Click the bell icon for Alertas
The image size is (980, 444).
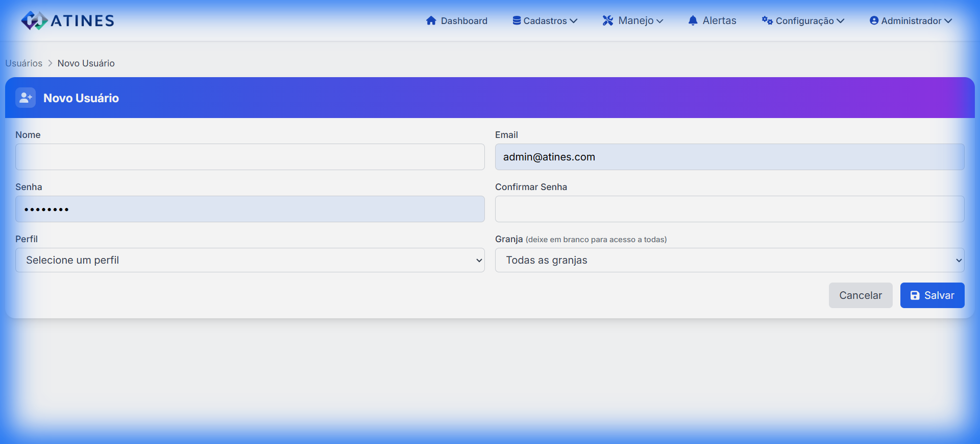pos(693,20)
